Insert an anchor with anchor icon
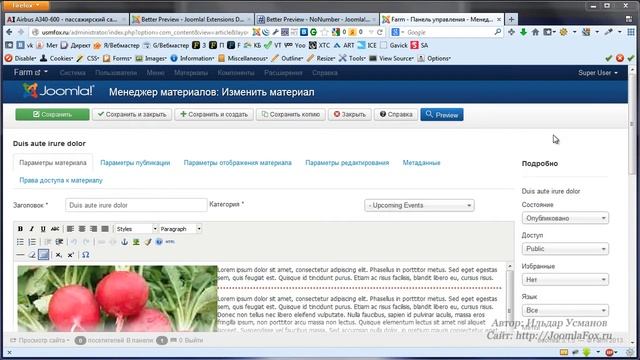 (x=124, y=242)
